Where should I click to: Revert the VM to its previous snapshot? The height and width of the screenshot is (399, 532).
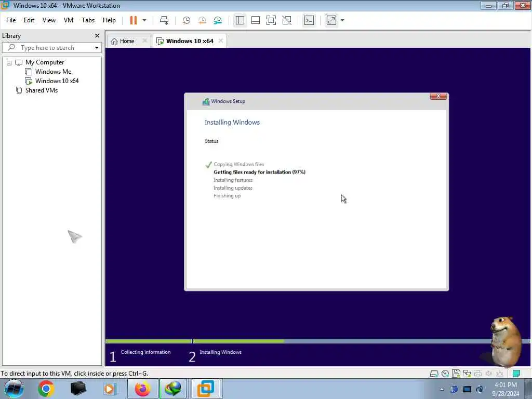click(202, 20)
